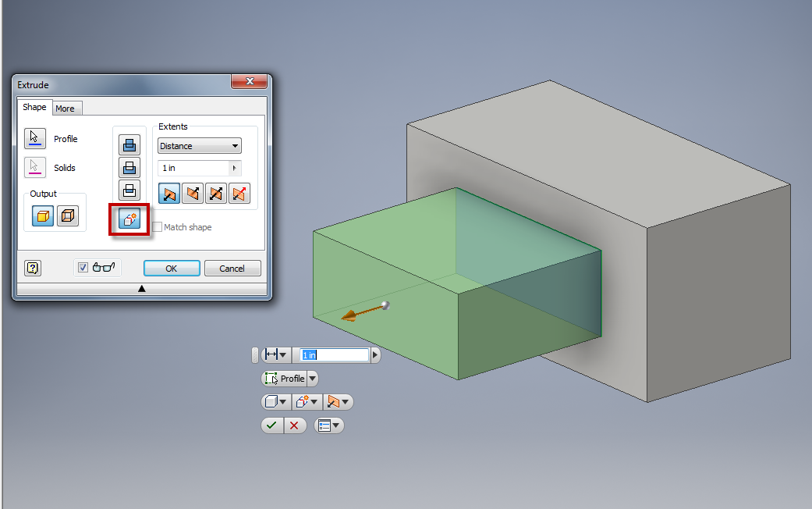The width and height of the screenshot is (812, 509).
Task: Open mini-toolbar extrude direction dropdown
Action: click(338, 402)
